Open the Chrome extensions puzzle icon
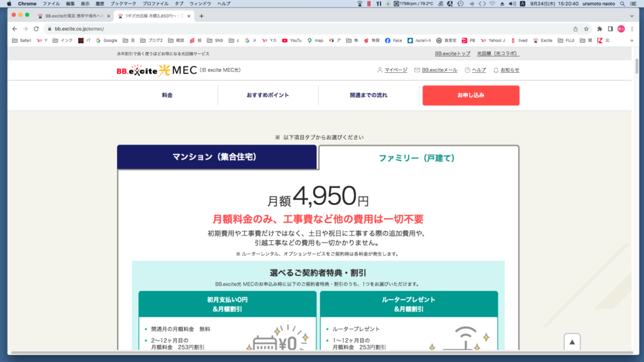644x362 pixels. tap(599, 29)
